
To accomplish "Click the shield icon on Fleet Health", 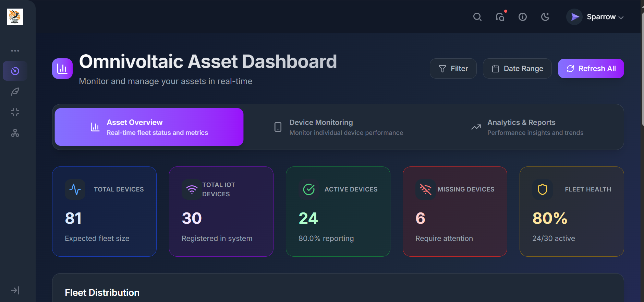I will pos(543,189).
